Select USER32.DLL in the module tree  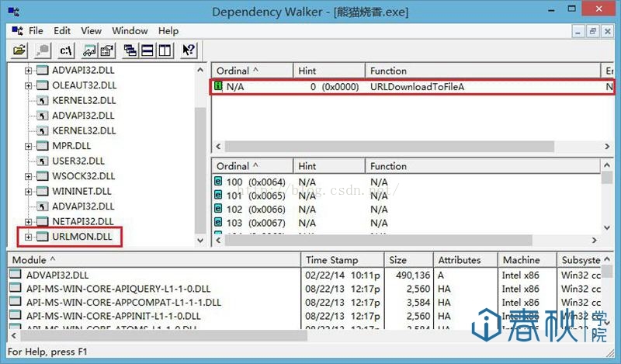(78, 161)
